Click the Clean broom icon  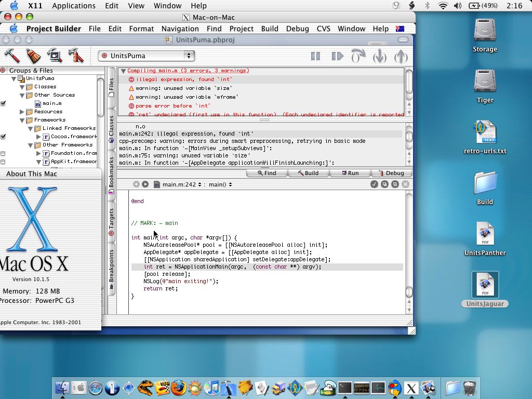click(x=33, y=55)
